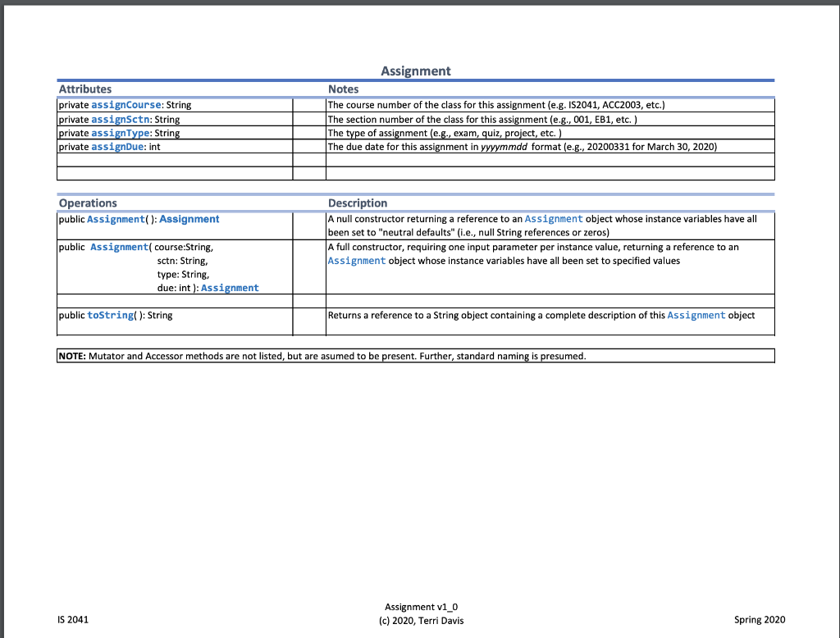Select the 'Operations' section header
Screen dimensions: 840x638
click(88, 203)
